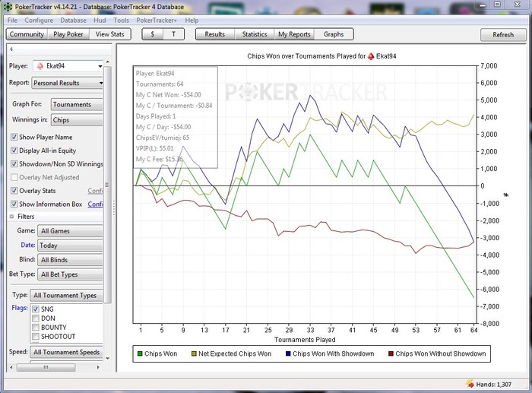This screenshot has width=532, height=393.
Task: Click horizontal scrollbar left arrow
Action: pyautogui.click(x=11, y=367)
